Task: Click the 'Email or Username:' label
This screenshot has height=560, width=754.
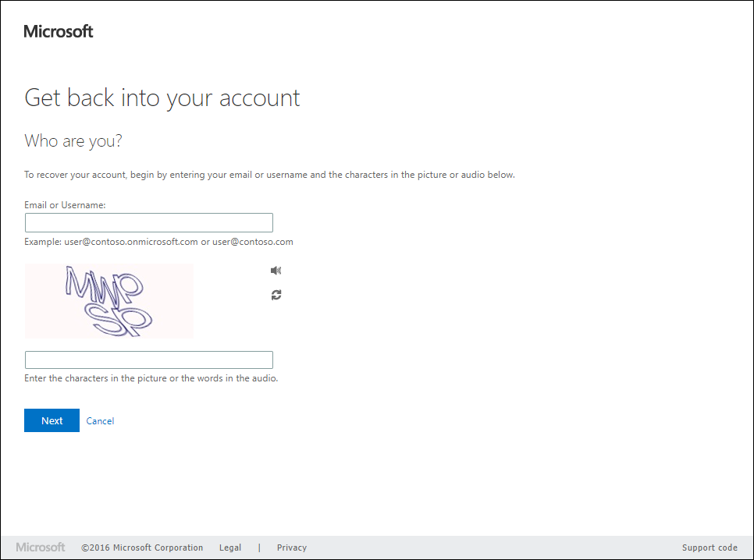Action: (65, 205)
